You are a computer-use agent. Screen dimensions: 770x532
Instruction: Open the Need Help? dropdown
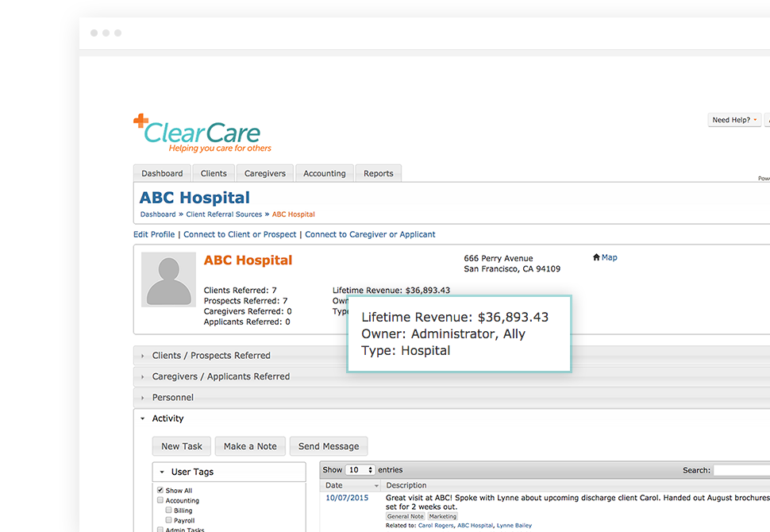point(734,120)
